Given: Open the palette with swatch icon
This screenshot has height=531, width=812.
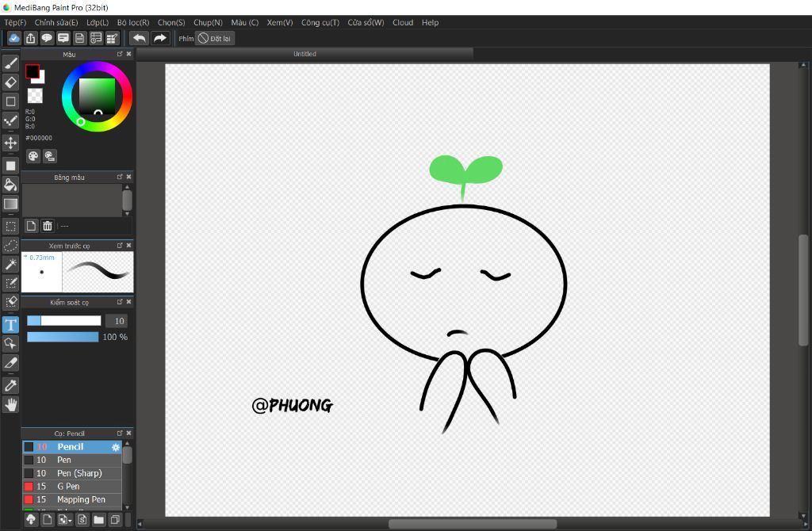Looking at the screenshot, I should (50, 156).
